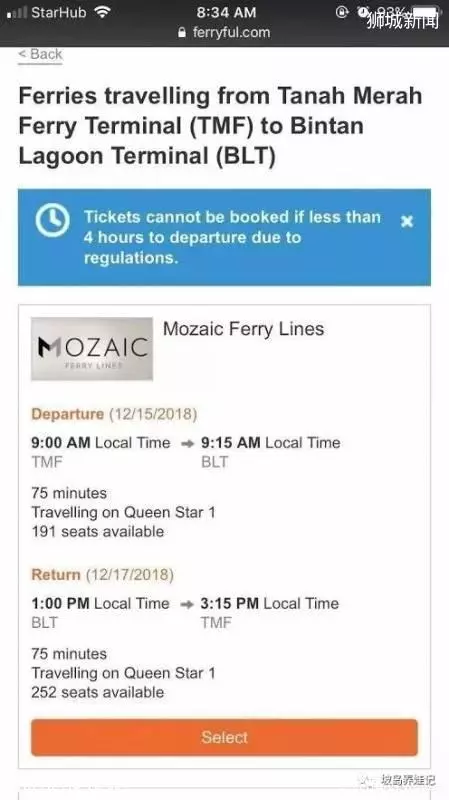Screen dimensions: 449x800
Task: Tap the 8:34 AM status bar clock
Action: coord(226,12)
